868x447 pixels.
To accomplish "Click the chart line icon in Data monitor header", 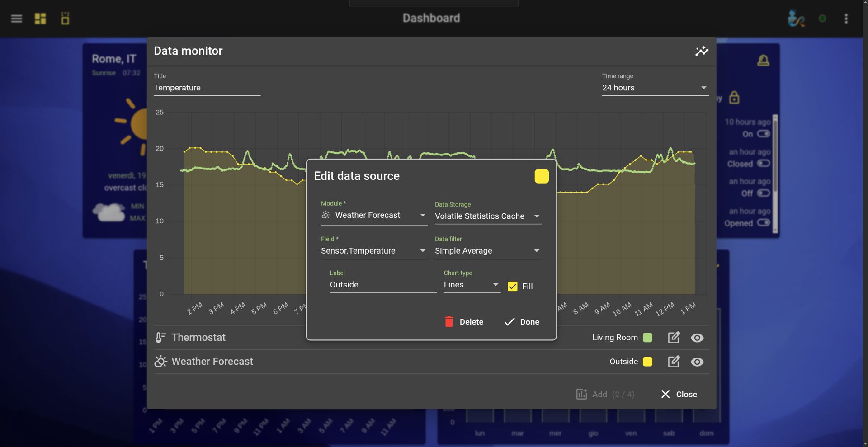I will pos(702,51).
